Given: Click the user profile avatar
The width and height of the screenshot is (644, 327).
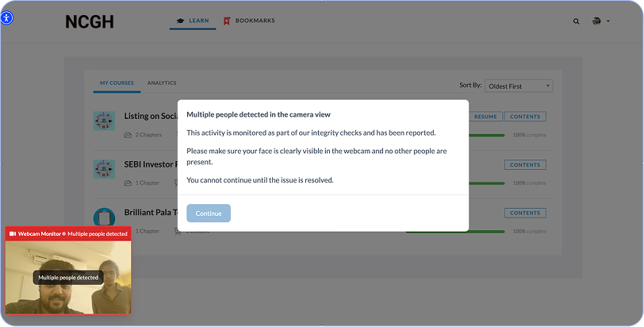Looking at the screenshot, I should [x=596, y=21].
